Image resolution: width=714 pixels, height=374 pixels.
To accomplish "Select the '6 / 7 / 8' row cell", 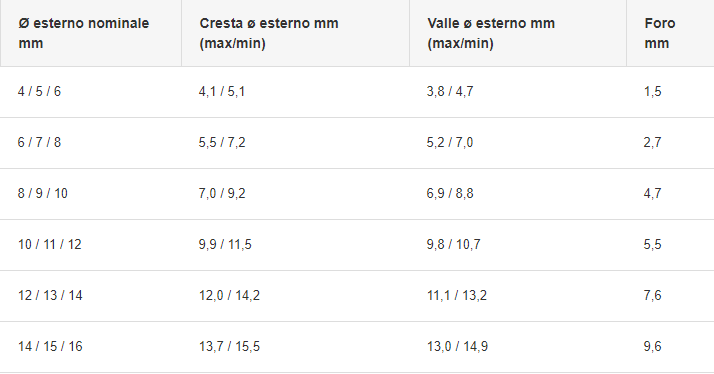I will (39, 143).
